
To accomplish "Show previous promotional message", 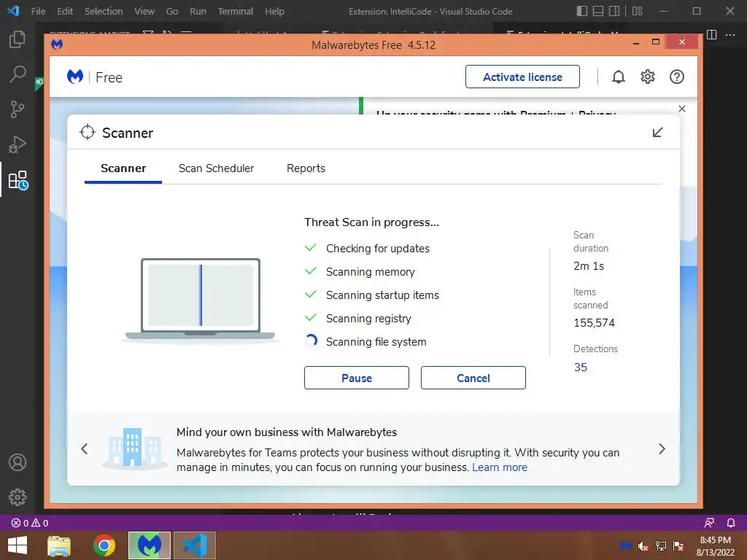I will coord(85,448).
